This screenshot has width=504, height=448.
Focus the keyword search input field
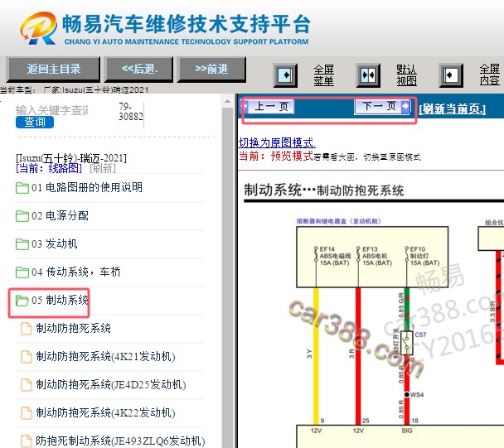[x=52, y=110]
